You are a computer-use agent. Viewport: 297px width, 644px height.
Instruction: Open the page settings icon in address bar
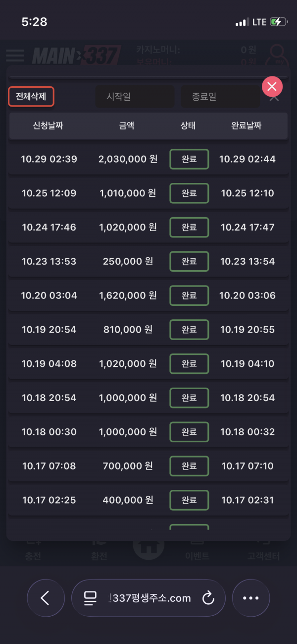pos(90,598)
